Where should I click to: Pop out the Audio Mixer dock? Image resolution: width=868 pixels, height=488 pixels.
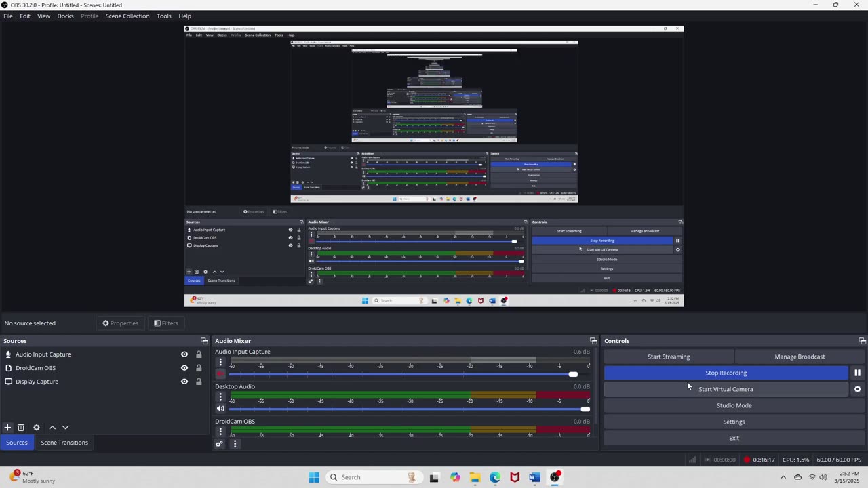[593, 341]
